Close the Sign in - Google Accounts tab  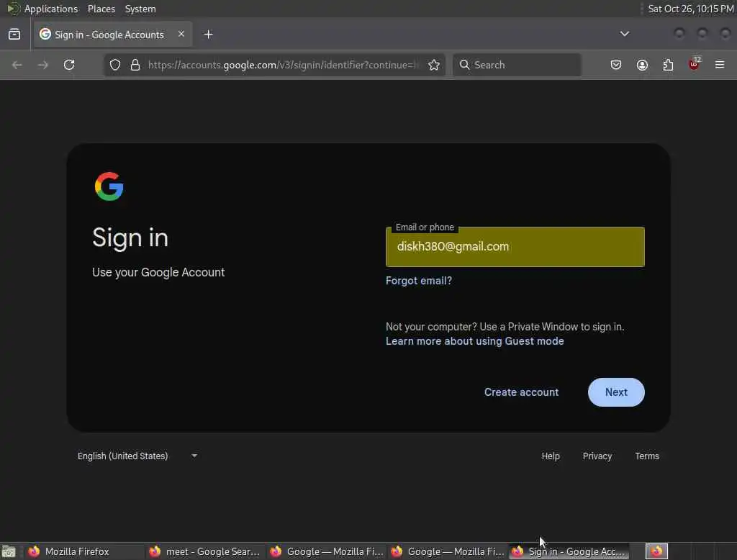point(181,34)
